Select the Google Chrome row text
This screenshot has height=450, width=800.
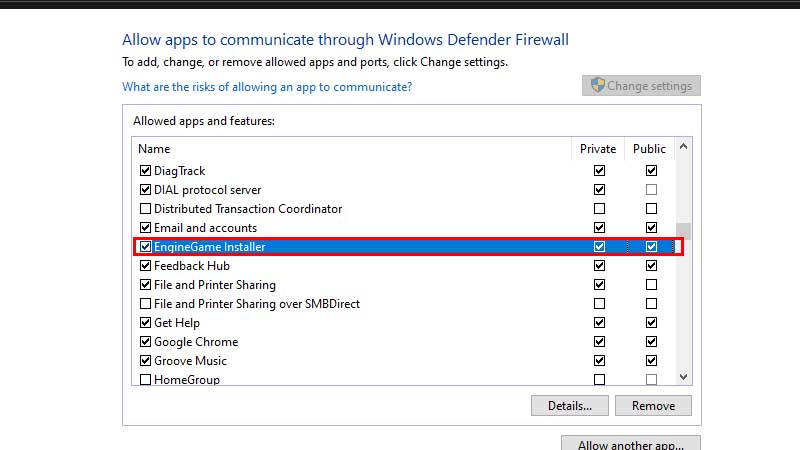196,342
